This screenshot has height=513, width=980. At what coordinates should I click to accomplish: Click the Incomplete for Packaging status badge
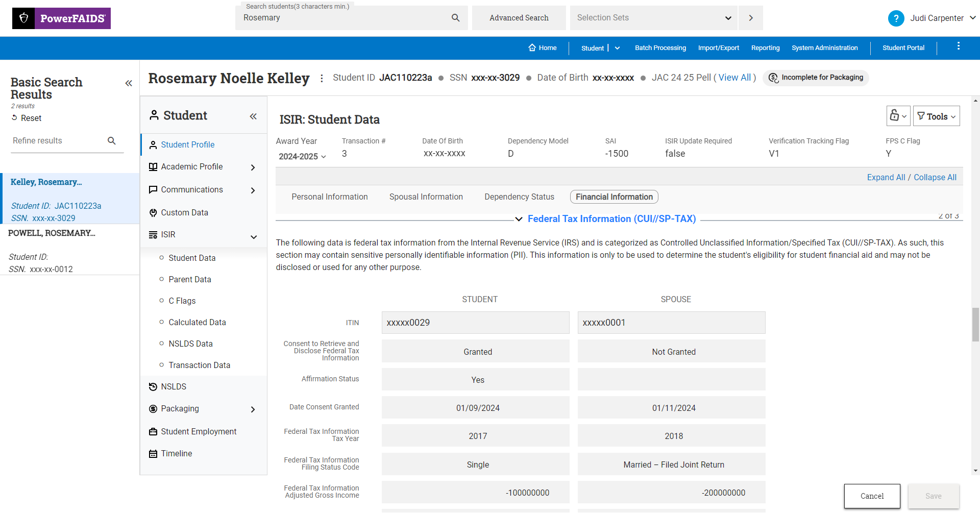point(816,78)
